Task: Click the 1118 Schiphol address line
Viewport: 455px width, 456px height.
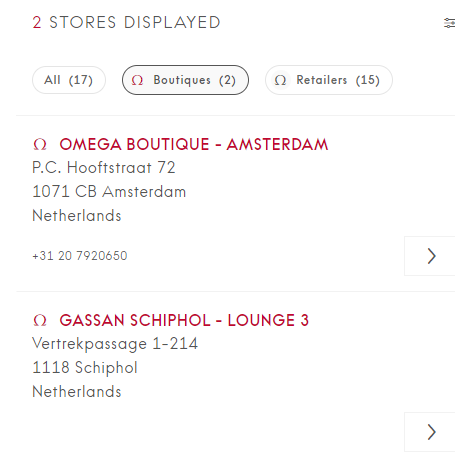Action: coord(85,367)
